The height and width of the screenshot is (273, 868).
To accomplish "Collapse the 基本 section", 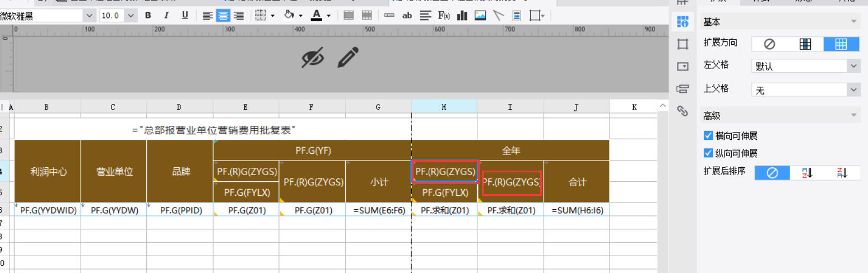I will tap(854, 22).
